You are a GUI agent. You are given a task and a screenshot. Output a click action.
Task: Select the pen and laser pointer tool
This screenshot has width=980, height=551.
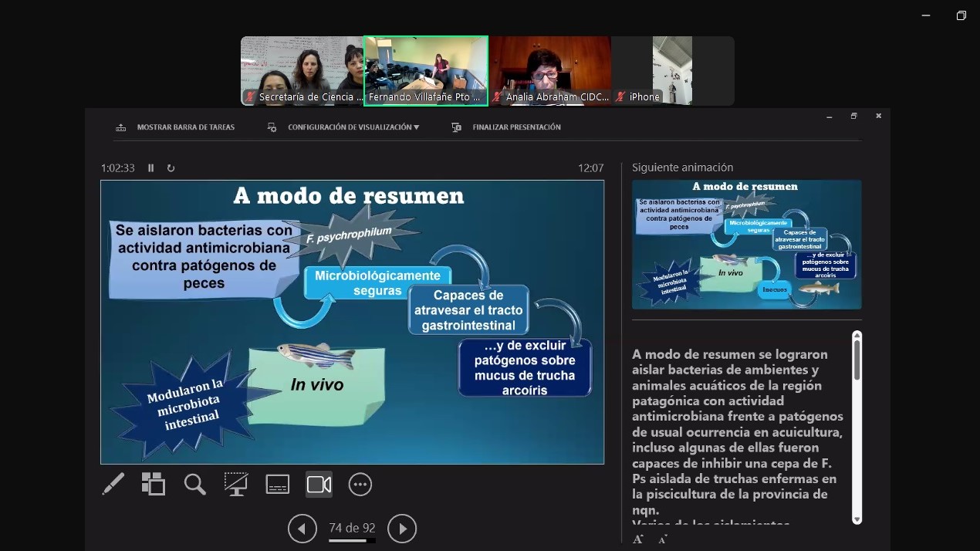point(113,484)
